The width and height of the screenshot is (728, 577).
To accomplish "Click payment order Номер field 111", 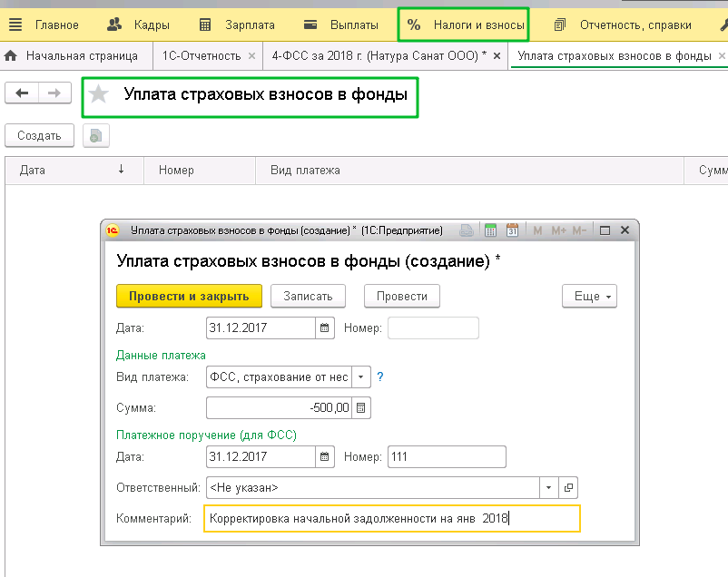I will point(447,456).
